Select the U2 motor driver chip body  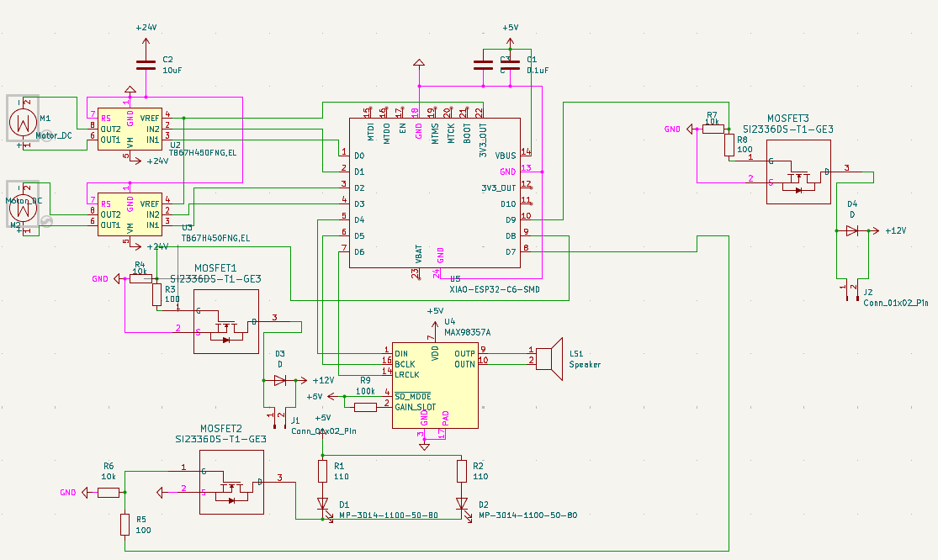(130, 129)
